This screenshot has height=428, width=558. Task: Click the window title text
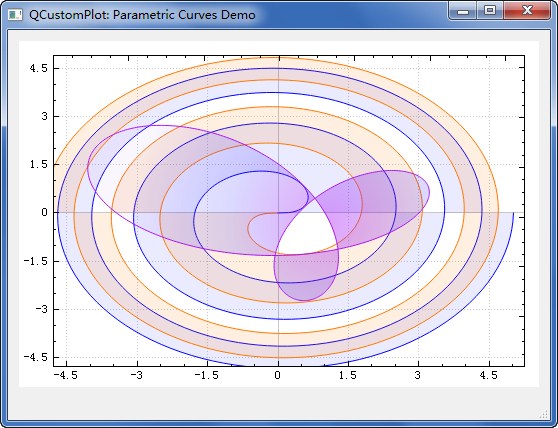(x=142, y=15)
